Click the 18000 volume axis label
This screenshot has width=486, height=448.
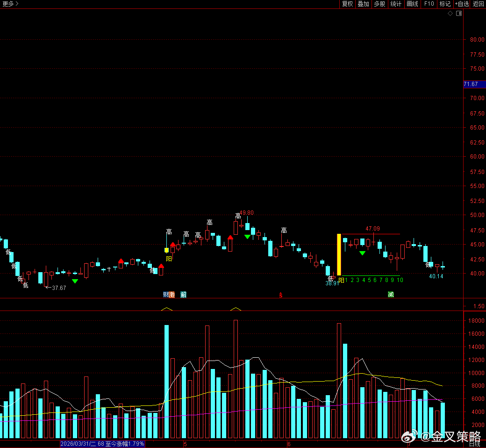pyautogui.click(x=477, y=320)
